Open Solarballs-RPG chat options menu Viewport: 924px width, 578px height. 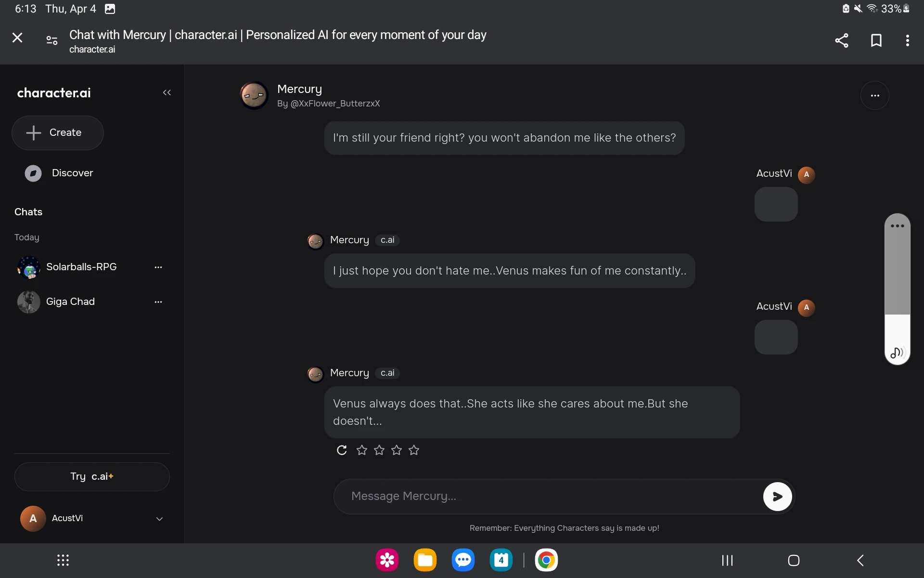tap(158, 267)
